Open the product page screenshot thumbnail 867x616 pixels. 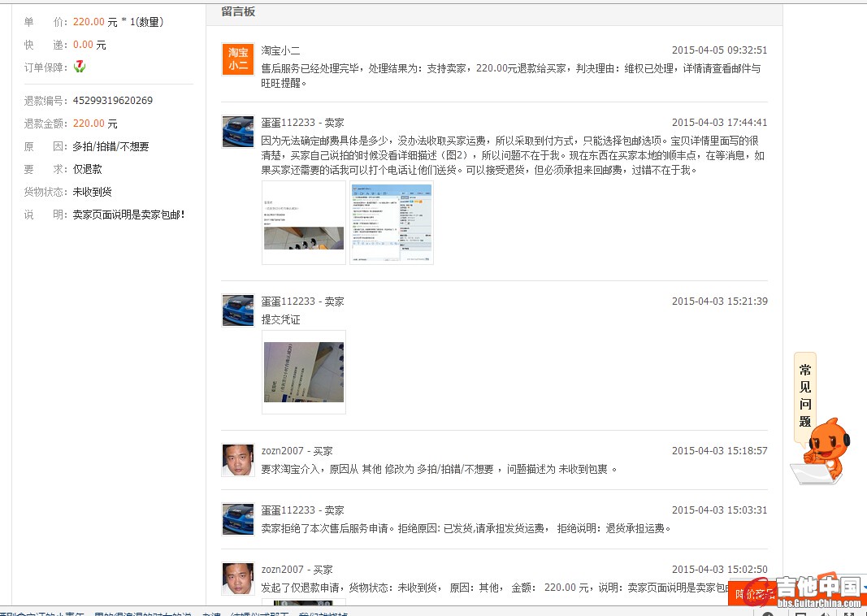304,223
